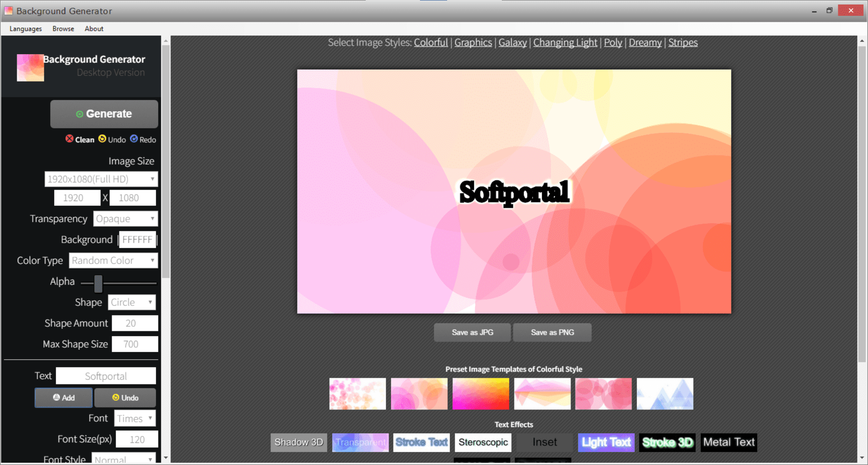Click the Font Size field showing 120
This screenshot has height=465, width=868.
(x=137, y=439)
